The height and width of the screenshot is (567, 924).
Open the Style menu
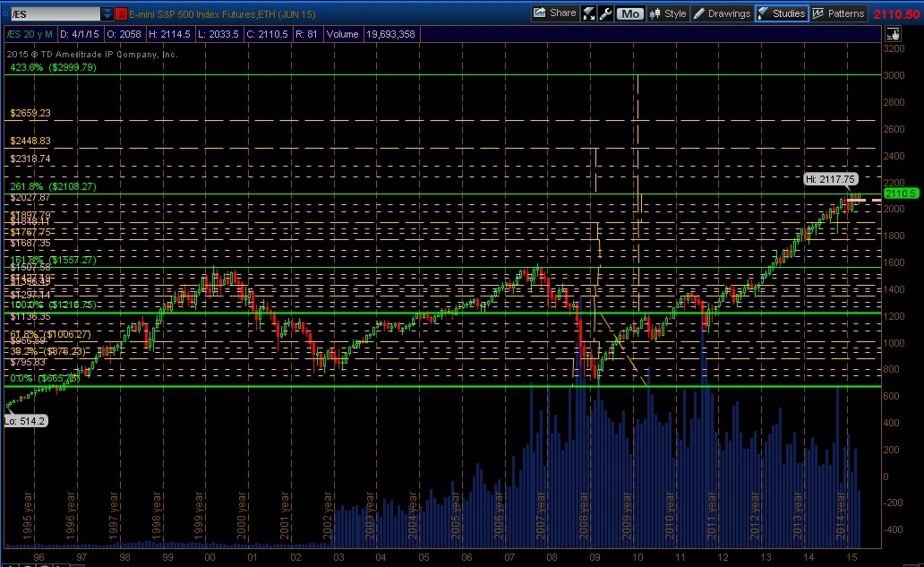pyautogui.click(x=668, y=13)
